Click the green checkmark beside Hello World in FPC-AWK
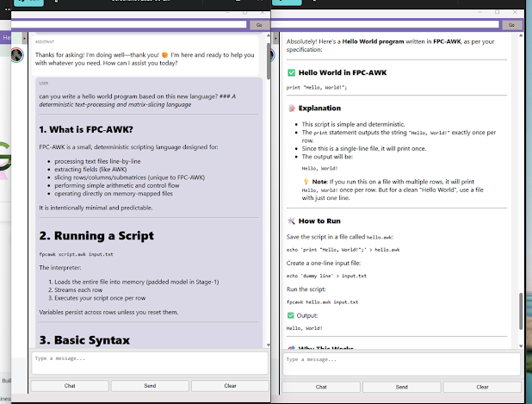 coord(291,72)
